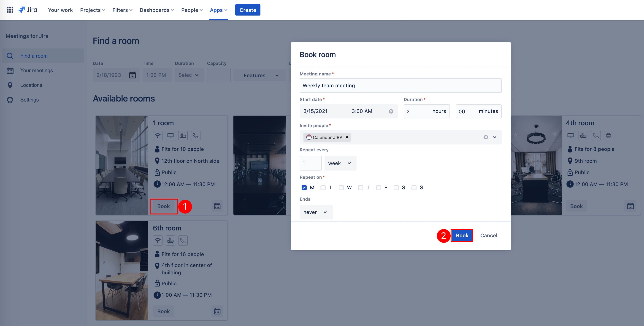The height and width of the screenshot is (326, 644).
Task: Check the Wednesday repeat checkbox
Action: tap(341, 188)
